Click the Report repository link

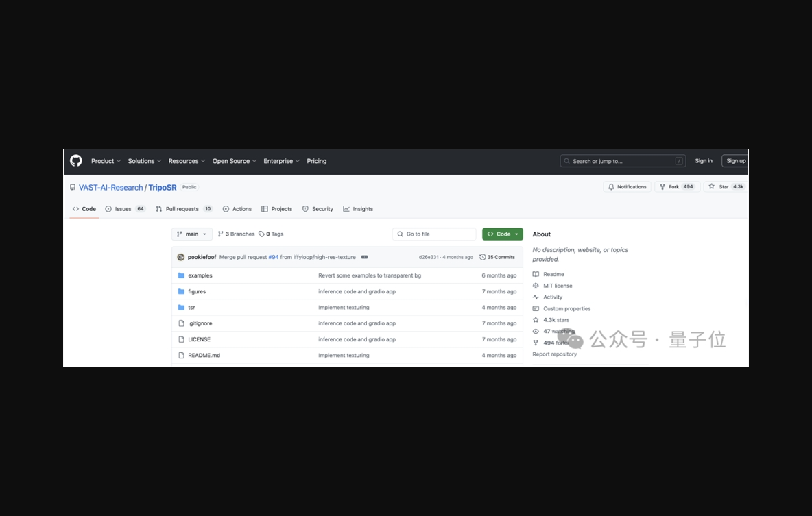point(554,354)
